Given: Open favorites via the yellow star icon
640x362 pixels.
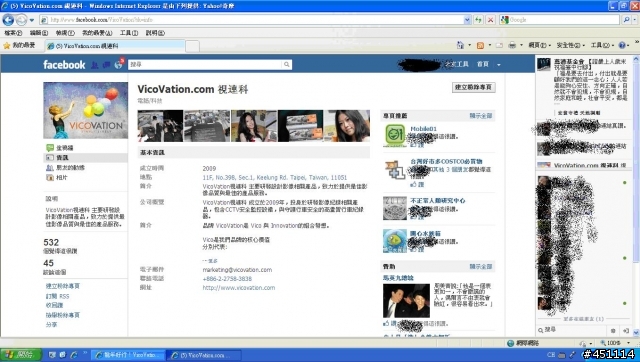Looking at the screenshot, I should [7, 46].
